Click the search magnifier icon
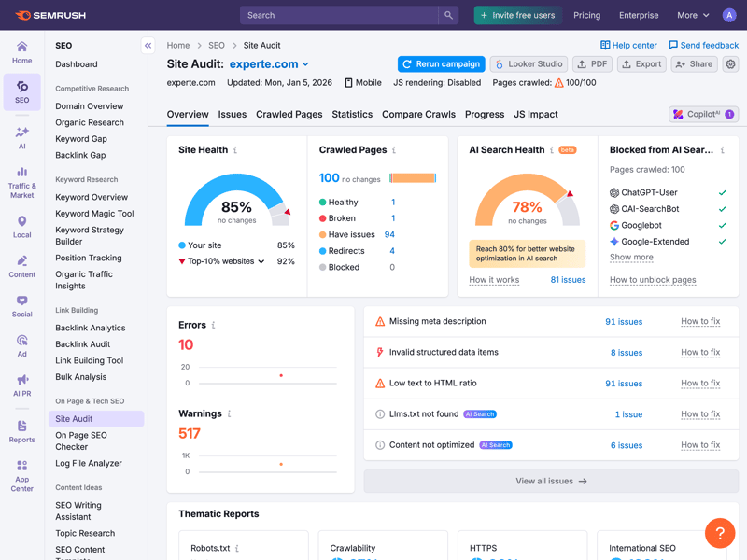This screenshot has width=747, height=560. (x=449, y=15)
